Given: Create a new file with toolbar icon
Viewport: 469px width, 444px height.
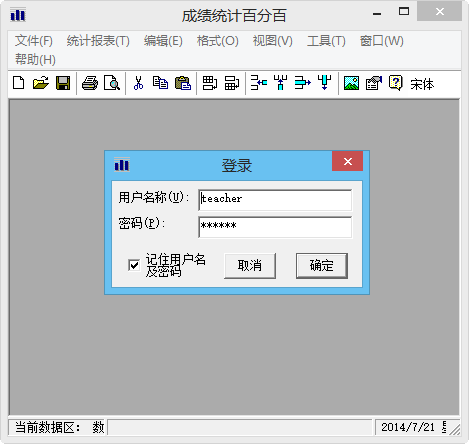Looking at the screenshot, I should pos(19,83).
